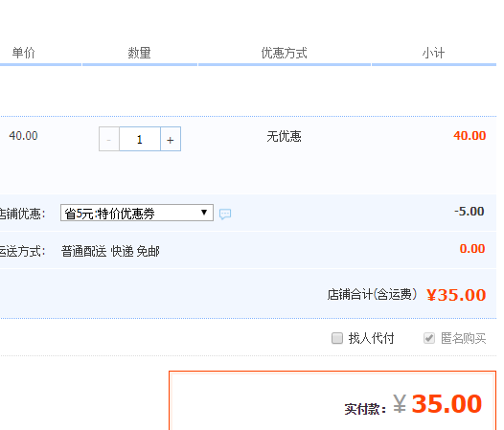
Task: Click the 普通配送 快递 免邮 shipping text
Action: click(x=110, y=251)
